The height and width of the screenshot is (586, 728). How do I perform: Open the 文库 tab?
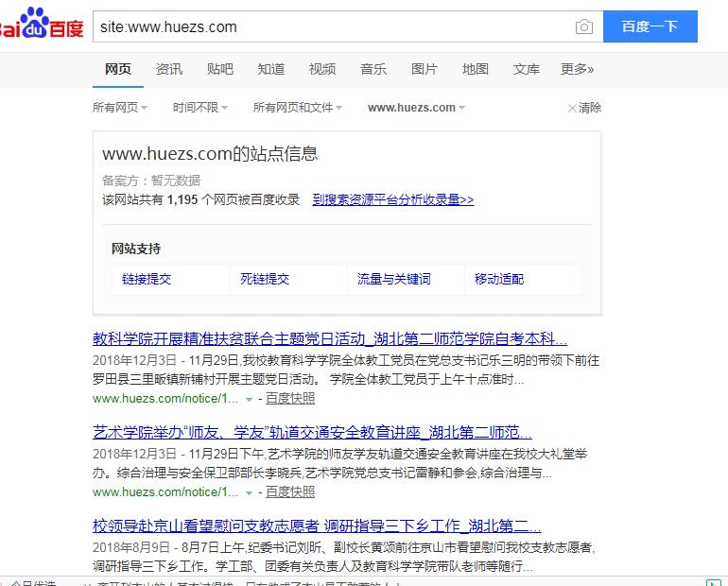[x=527, y=69]
